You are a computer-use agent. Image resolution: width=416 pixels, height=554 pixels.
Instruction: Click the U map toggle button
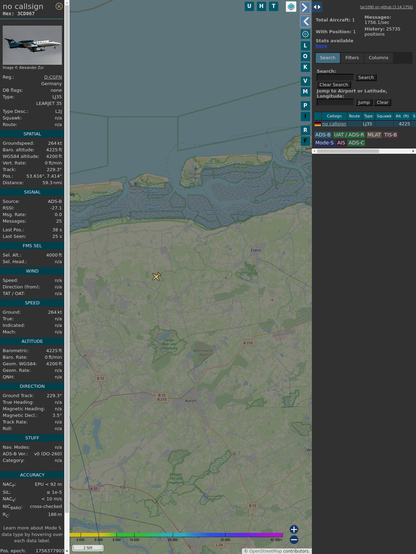pyautogui.click(x=249, y=6)
